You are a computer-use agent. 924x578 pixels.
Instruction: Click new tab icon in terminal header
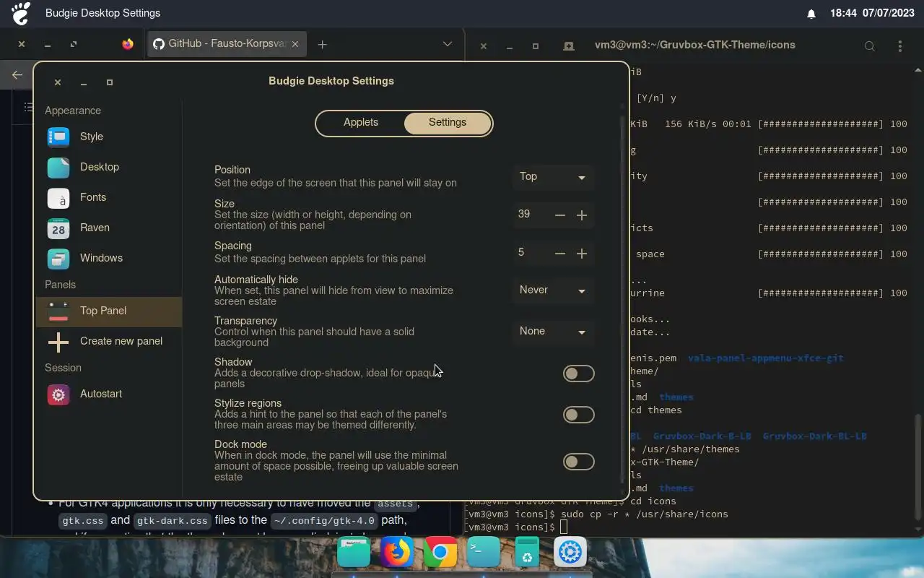(x=569, y=46)
